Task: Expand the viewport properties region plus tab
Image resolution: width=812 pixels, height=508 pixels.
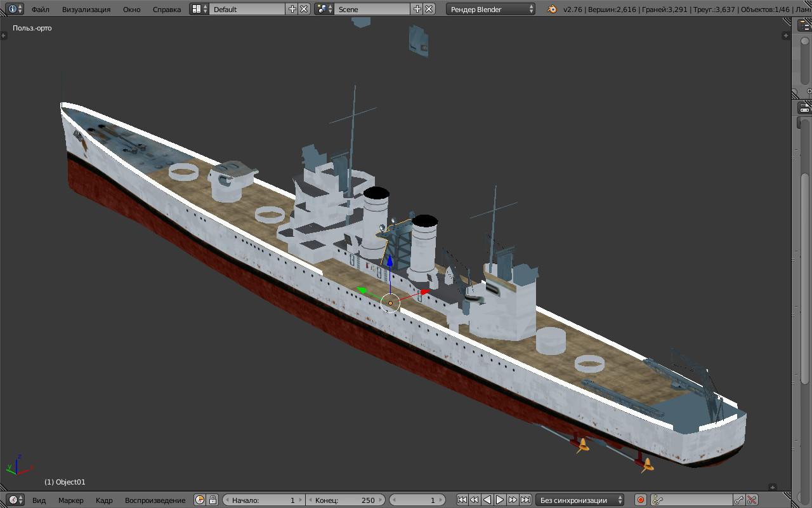Action: [x=785, y=36]
